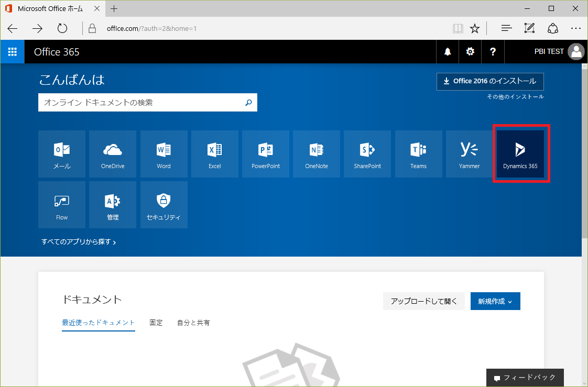The image size is (588, 387).
Task: Open the browser Hub panel
Action: tap(507, 28)
